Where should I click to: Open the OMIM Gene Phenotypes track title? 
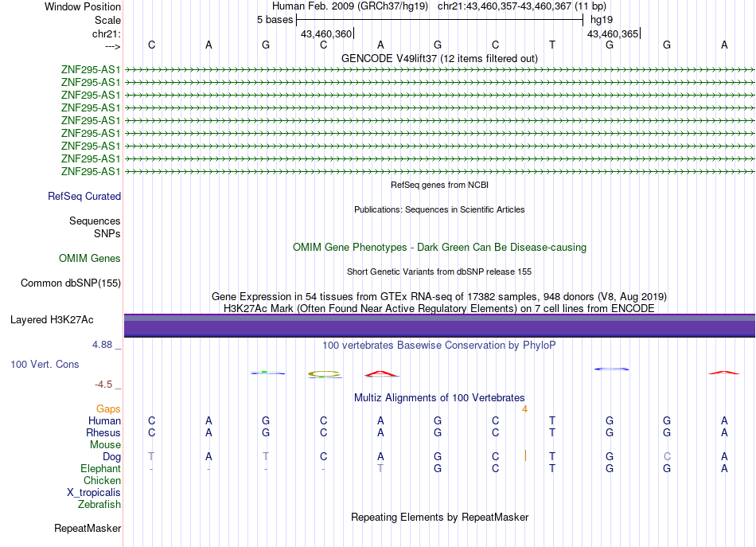coord(439,248)
